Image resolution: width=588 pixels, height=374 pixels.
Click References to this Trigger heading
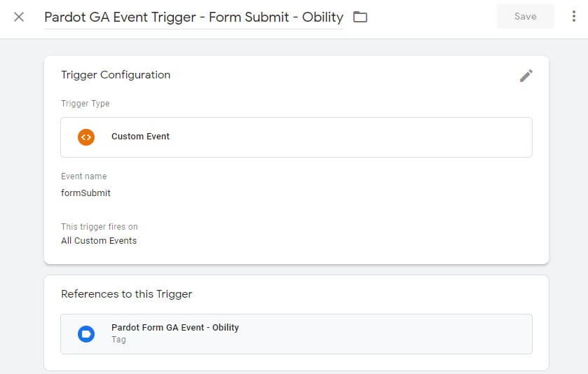(x=126, y=294)
